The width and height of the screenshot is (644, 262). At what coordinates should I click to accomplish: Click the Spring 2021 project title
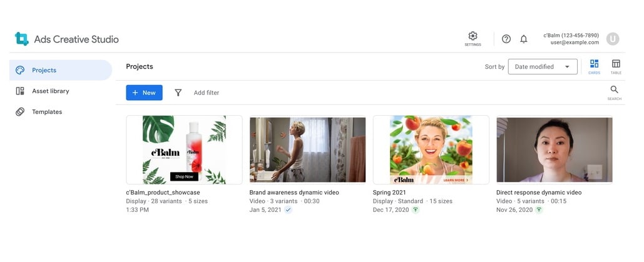pos(389,192)
